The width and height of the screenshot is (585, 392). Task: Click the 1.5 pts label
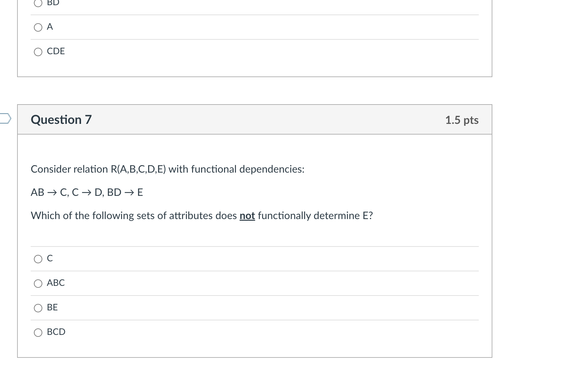click(x=462, y=120)
